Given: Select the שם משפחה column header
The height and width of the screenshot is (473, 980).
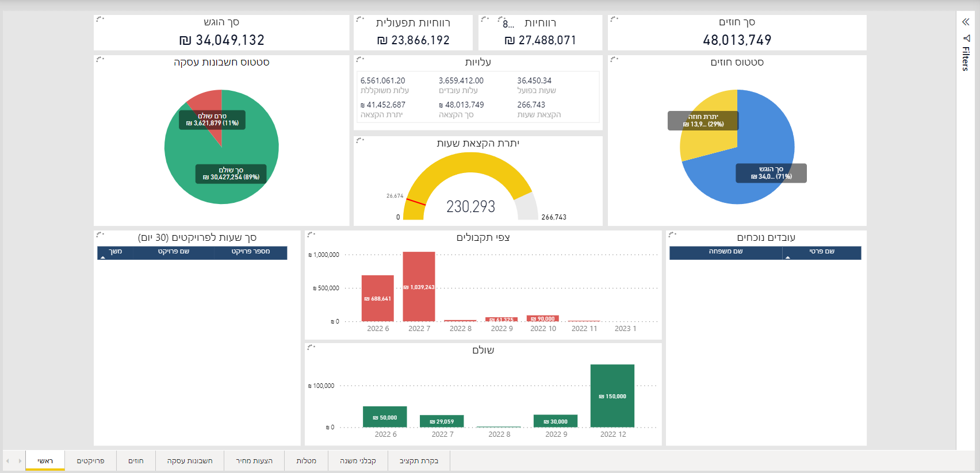Looking at the screenshot, I should [725, 252].
